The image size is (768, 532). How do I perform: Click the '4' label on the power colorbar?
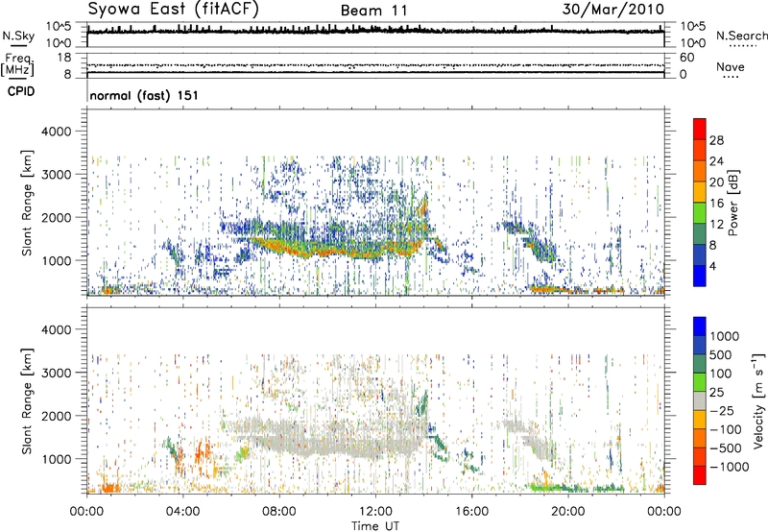(712, 267)
